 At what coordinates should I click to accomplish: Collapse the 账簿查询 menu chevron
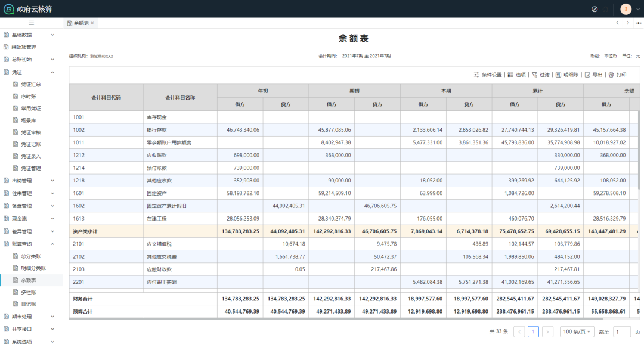tap(52, 244)
